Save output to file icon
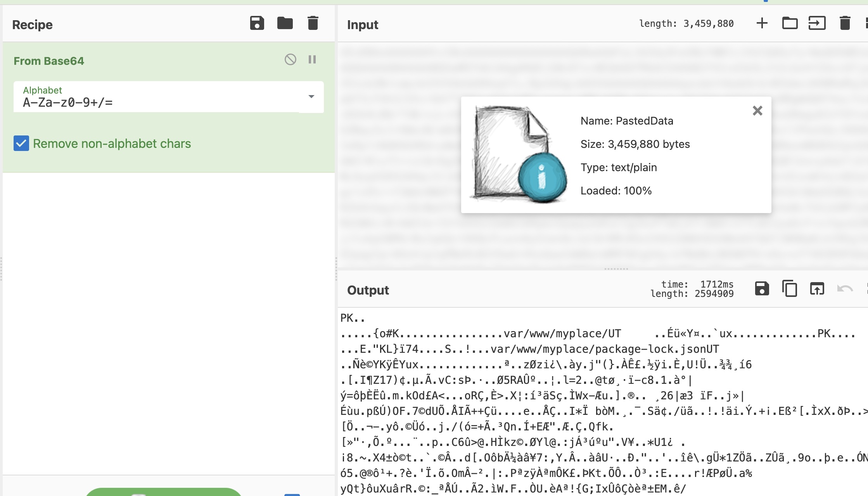Image resolution: width=868 pixels, height=496 pixels. (x=762, y=289)
